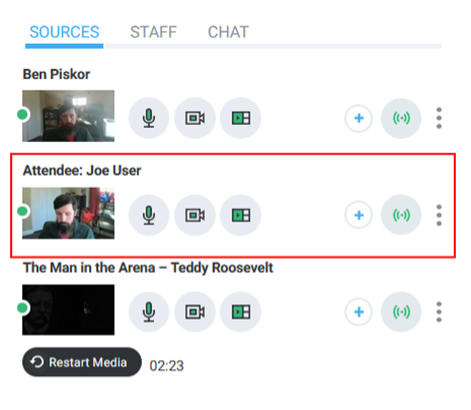Toggle Joe User's broadcast signal icon
The image size is (471, 410).
[x=401, y=215]
